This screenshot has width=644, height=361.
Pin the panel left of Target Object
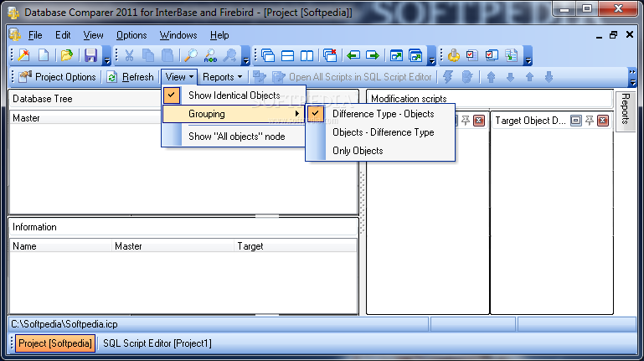tap(466, 121)
